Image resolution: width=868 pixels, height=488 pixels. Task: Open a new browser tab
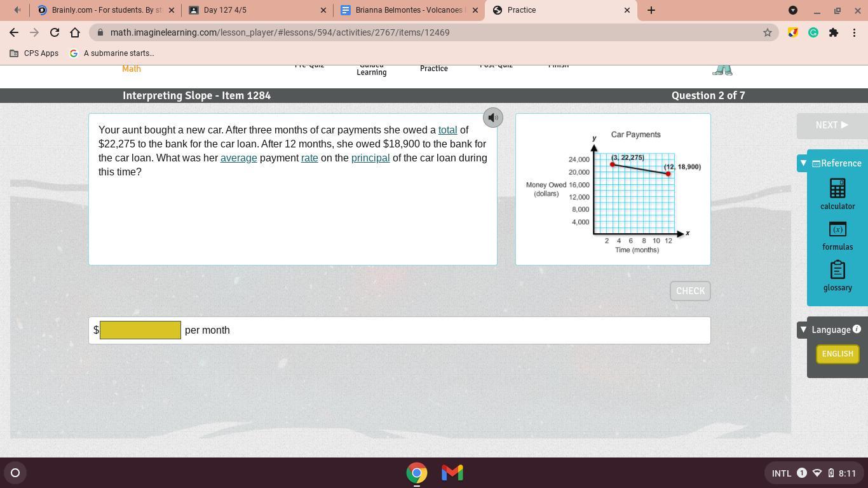(651, 10)
